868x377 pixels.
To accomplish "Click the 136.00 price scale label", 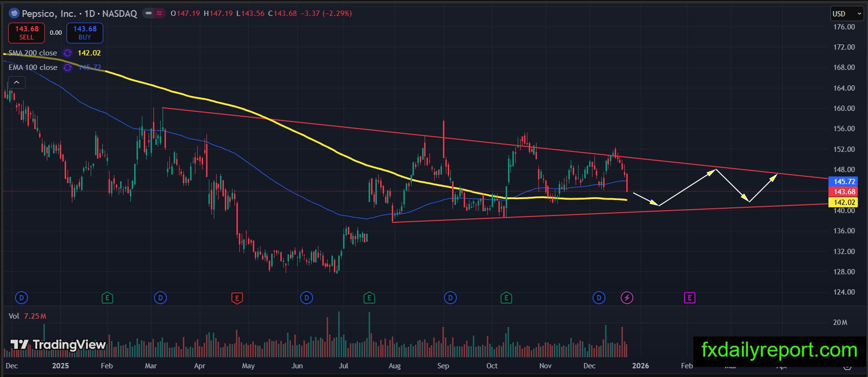I will point(844,231).
